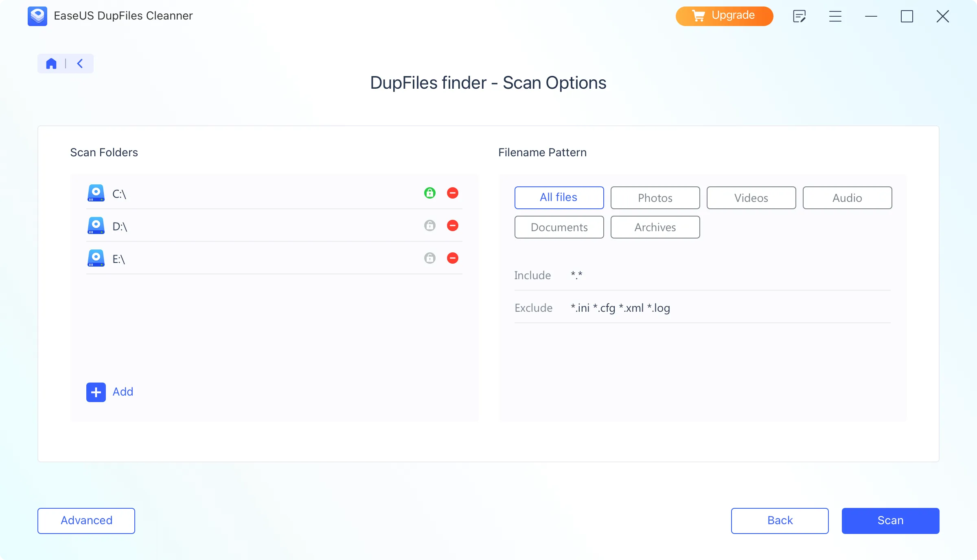Toggle the lock on the D:\ drive

(430, 226)
